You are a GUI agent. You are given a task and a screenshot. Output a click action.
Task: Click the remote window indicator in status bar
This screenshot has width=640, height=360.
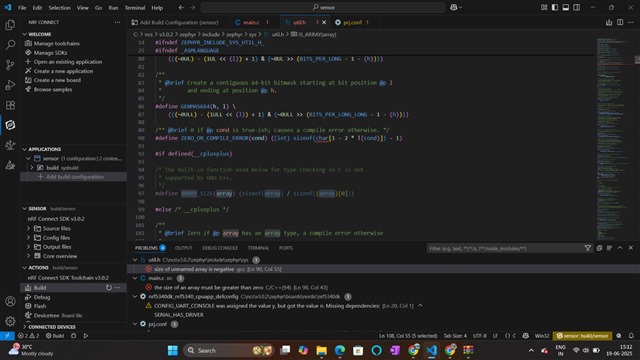7,336
